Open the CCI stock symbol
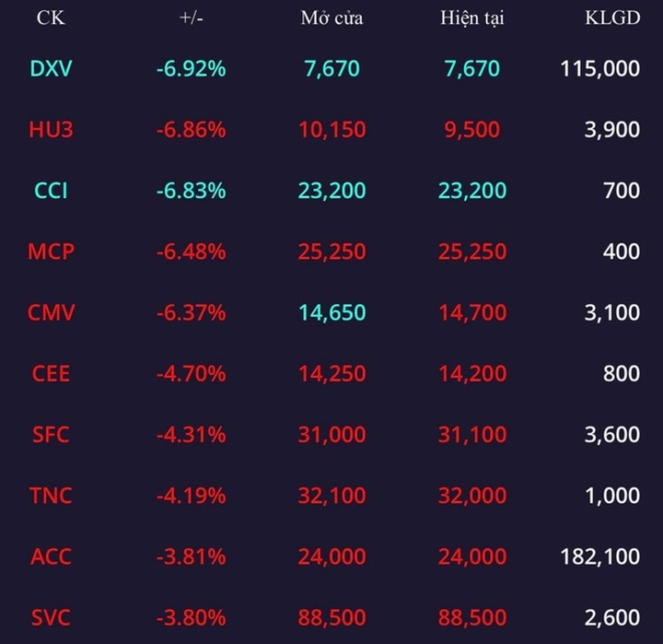This screenshot has height=644, width=663. click(x=51, y=191)
